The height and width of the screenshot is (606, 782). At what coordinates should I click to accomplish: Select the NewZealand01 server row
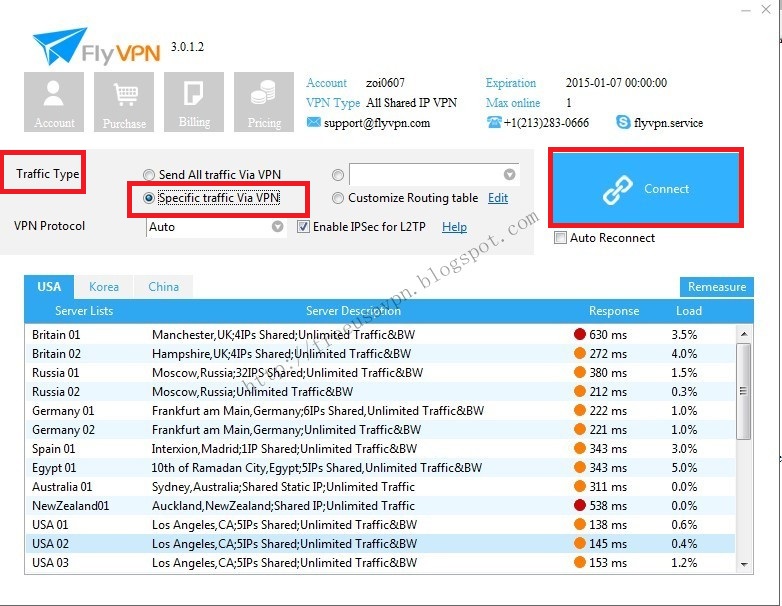tap(380, 505)
